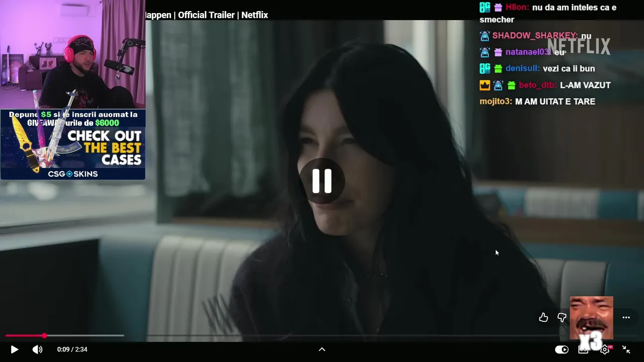Click the NETFLIX watermark logo
Viewport: 644px width, 362px height.
click(579, 47)
